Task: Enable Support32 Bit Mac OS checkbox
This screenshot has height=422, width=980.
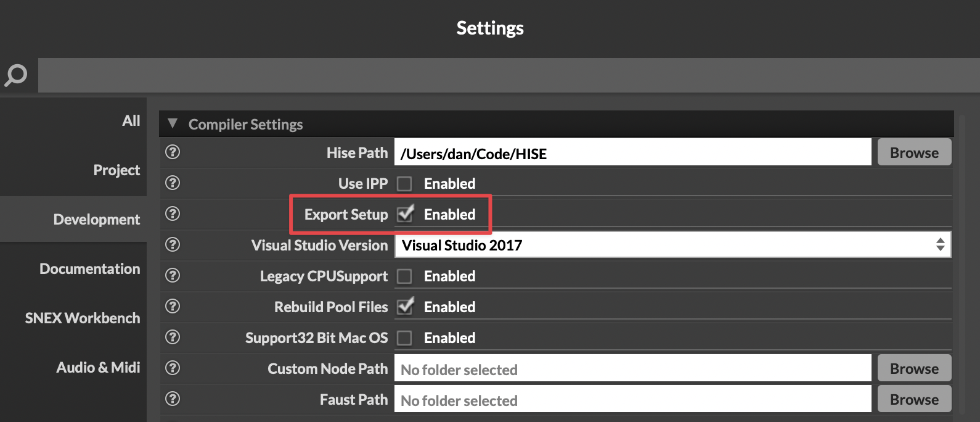Action: click(404, 338)
